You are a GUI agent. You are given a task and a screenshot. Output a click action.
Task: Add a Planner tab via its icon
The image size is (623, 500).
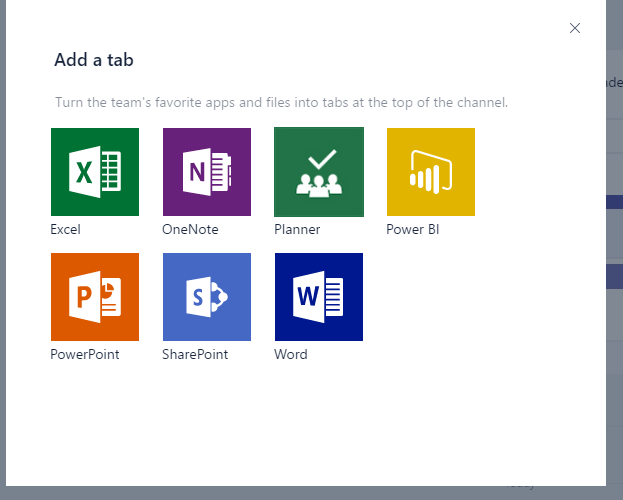coord(319,172)
